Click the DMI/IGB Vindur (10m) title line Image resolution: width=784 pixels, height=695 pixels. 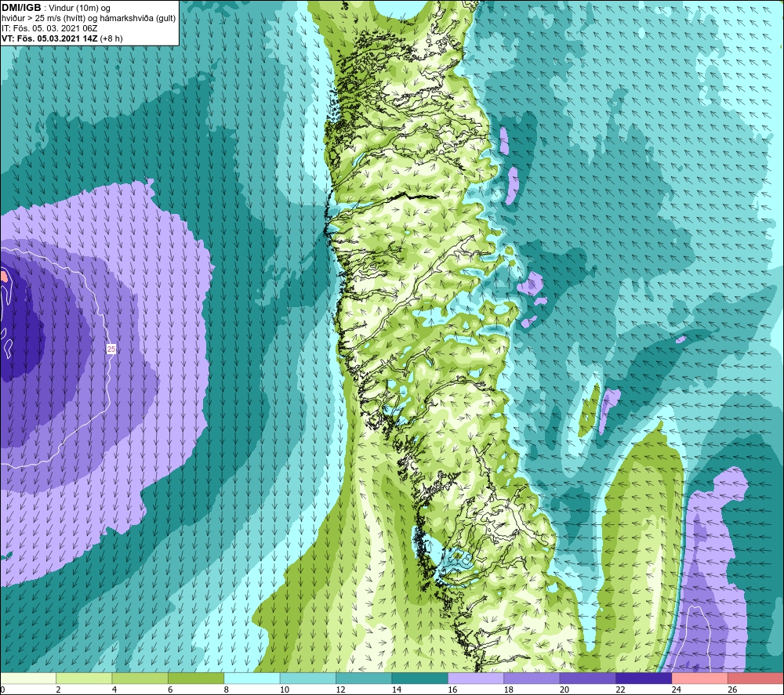pyautogui.click(x=56, y=8)
